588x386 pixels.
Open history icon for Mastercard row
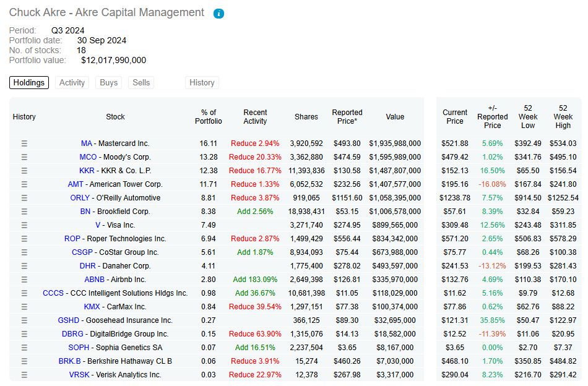pos(25,144)
